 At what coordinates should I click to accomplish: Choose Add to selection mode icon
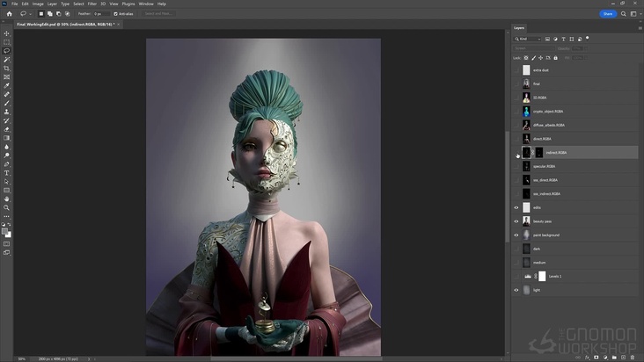pyautogui.click(x=49, y=13)
